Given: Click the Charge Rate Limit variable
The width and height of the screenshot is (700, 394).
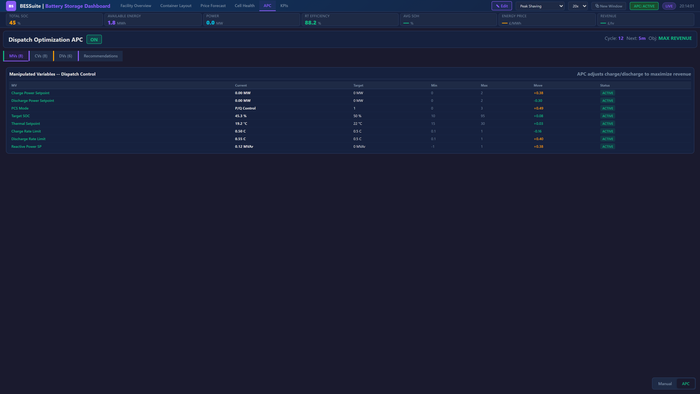Looking at the screenshot, I should (26, 131).
